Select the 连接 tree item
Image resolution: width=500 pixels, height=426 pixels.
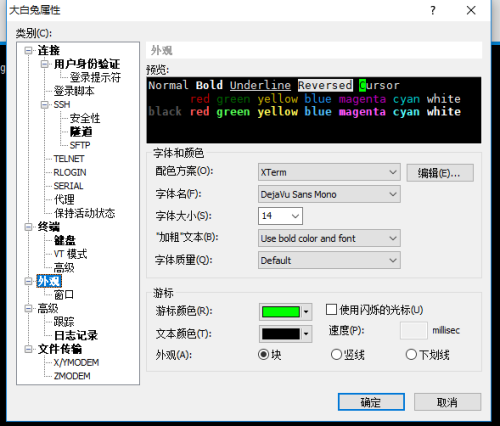pyautogui.click(x=49, y=51)
